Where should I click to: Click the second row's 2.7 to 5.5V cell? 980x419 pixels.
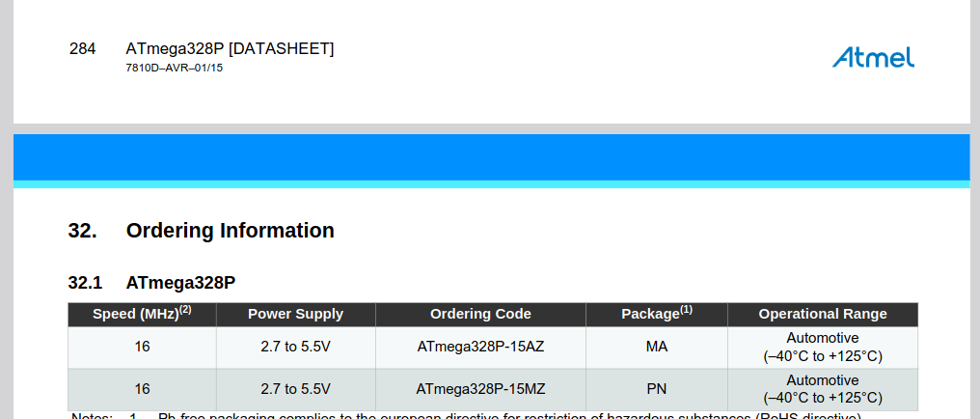[295, 389]
